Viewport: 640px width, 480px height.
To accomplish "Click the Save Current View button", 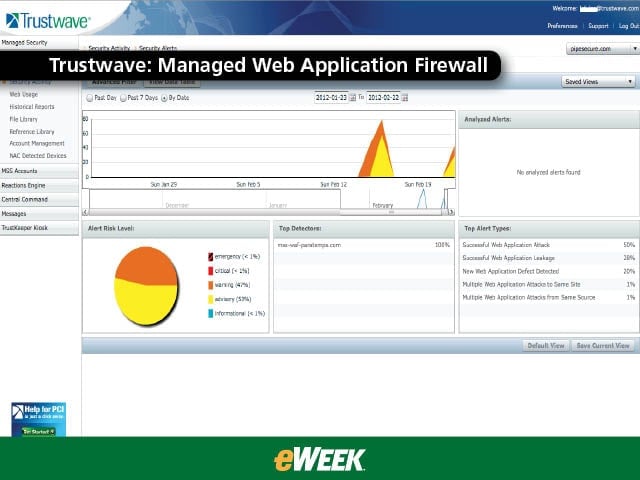I will (603, 346).
